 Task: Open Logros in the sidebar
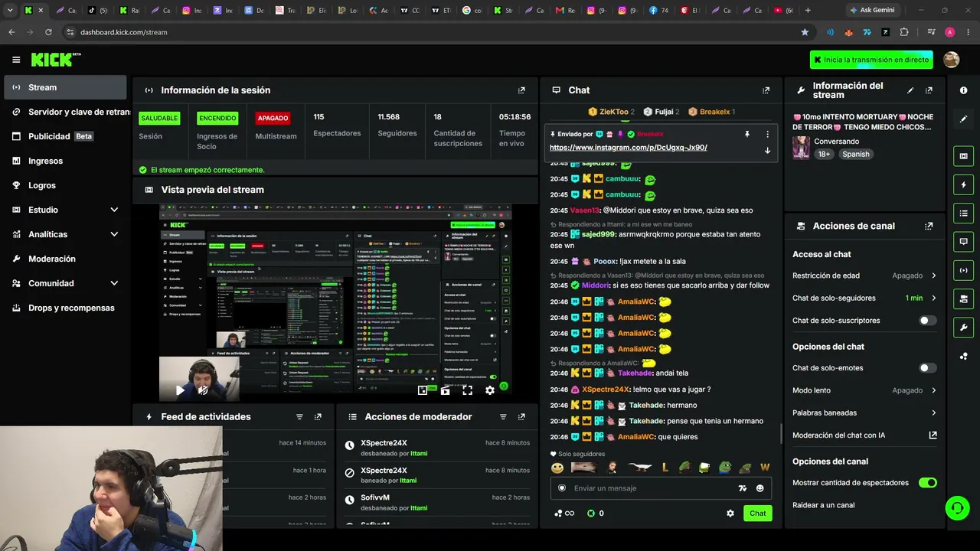click(65, 185)
